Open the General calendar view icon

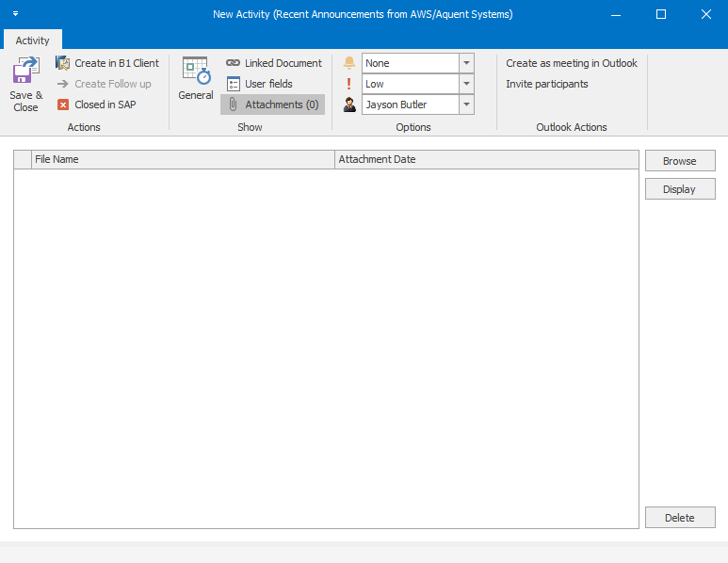coord(197,71)
